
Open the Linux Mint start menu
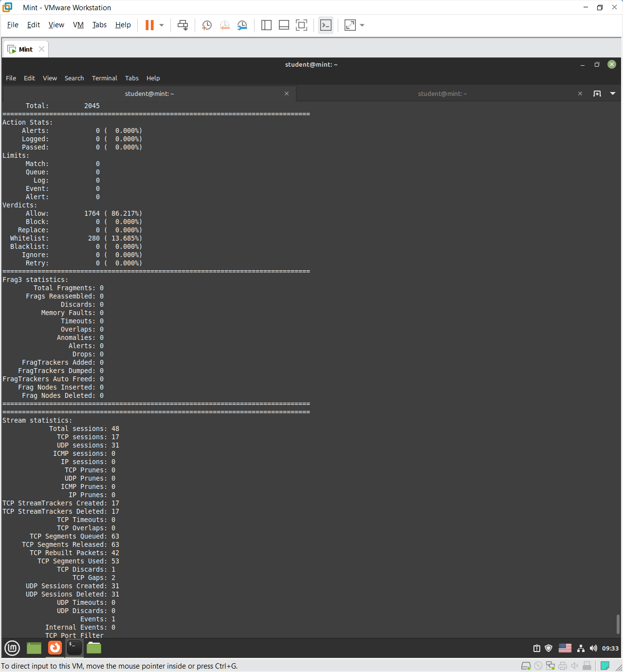click(x=12, y=648)
